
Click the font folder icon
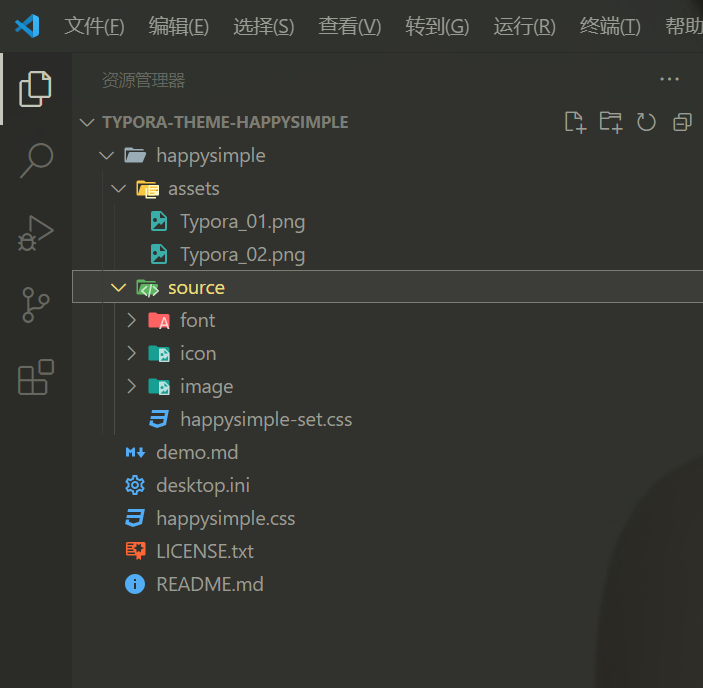pos(159,320)
